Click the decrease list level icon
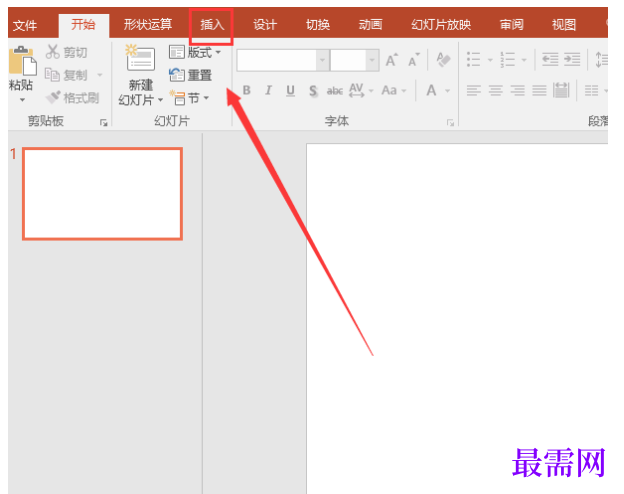Image resolution: width=624 pixels, height=494 pixels. point(550,60)
